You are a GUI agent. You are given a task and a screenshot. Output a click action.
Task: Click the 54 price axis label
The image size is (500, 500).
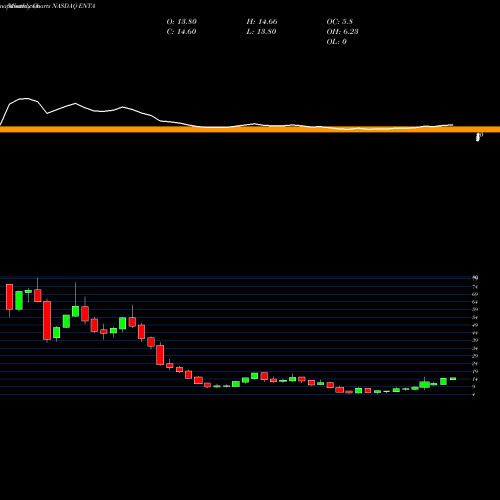tap(475, 317)
